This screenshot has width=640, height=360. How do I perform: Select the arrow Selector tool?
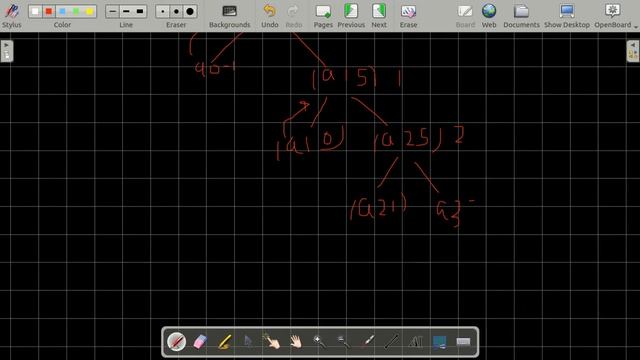[x=248, y=342]
